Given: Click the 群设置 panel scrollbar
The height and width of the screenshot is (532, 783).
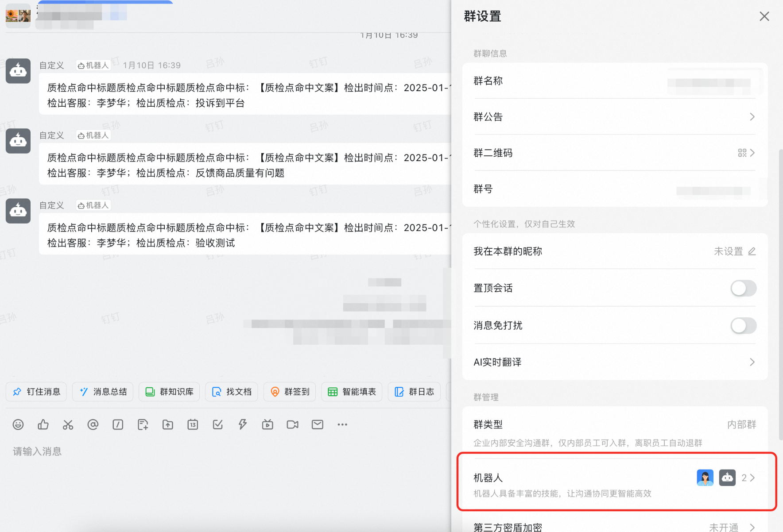Looking at the screenshot, I should pos(781,294).
